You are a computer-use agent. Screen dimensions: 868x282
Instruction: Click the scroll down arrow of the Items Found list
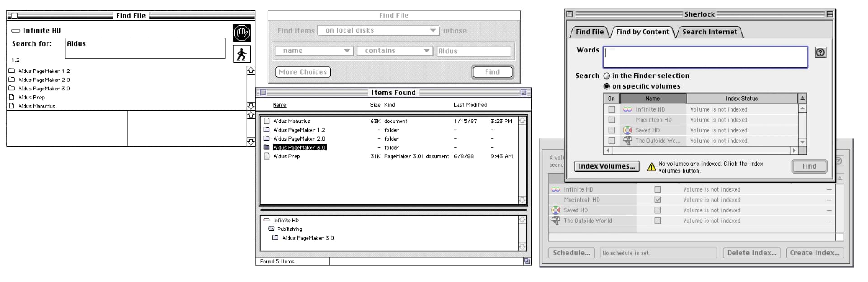click(x=522, y=200)
